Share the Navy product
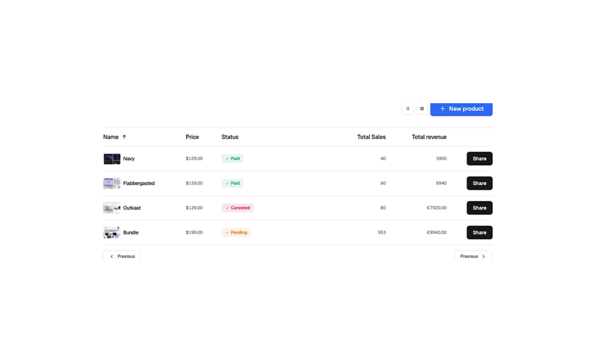 480,159
